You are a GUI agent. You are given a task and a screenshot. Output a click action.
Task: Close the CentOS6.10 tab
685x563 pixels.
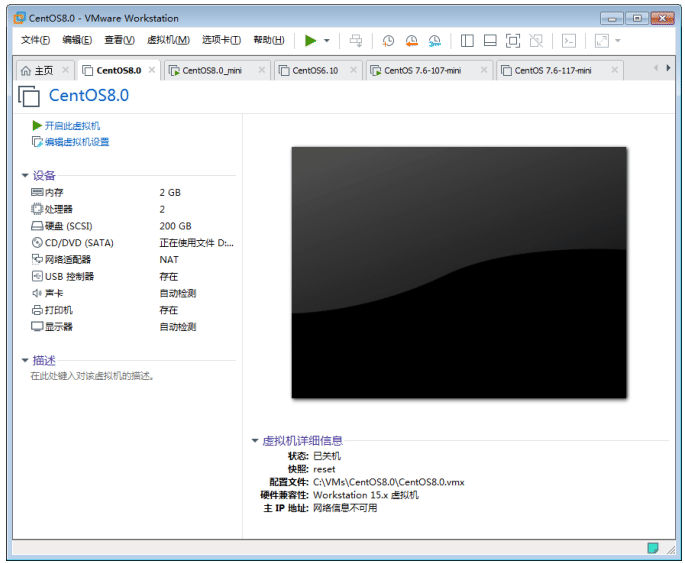353,69
